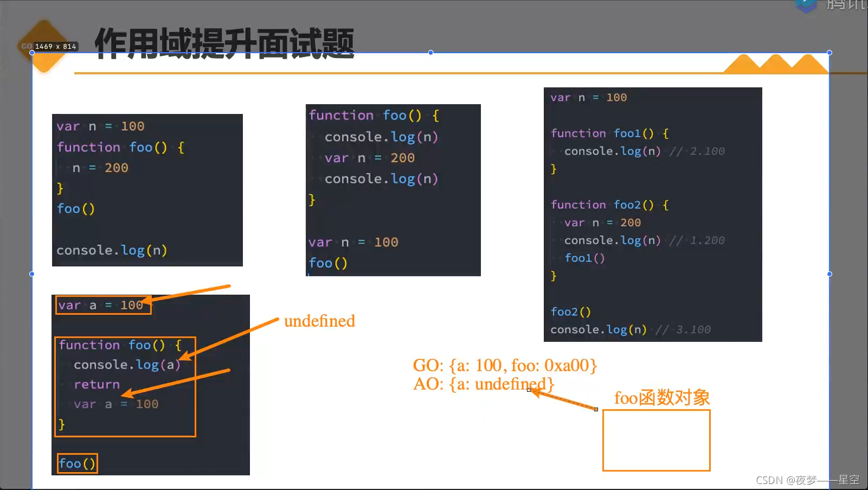Click the 1469 x 814 size label
The height and width of the screenshot is (490, 868).
55,47
